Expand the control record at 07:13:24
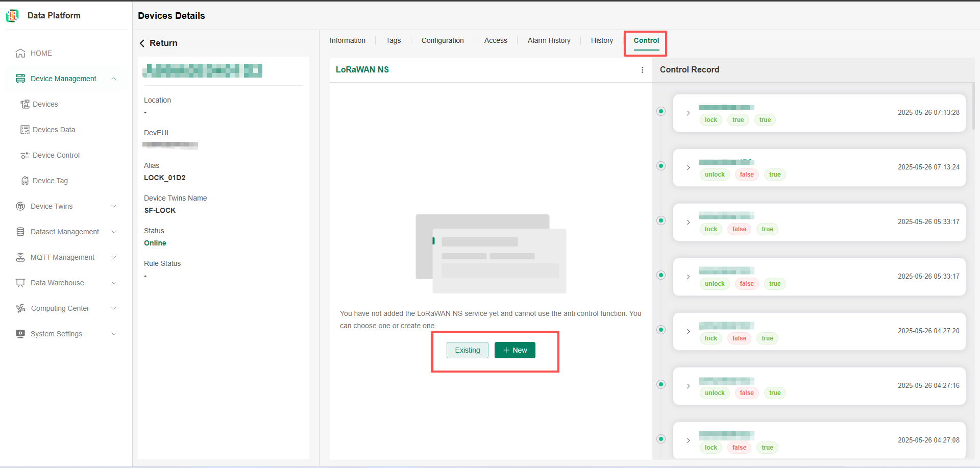This screenshot has width=980, height=468. click(x=688, y=167)
